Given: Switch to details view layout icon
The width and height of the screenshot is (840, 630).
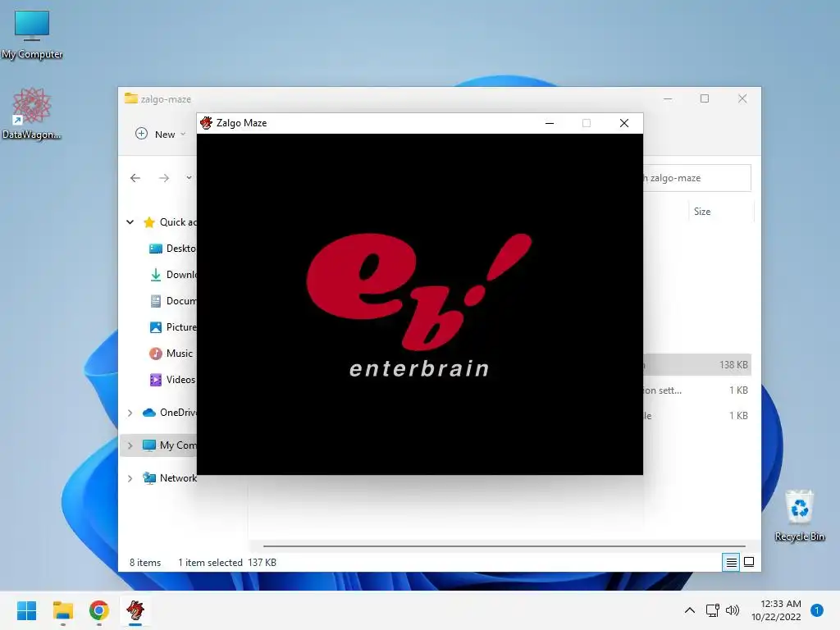Looking at the screenshot, I should click(x=731, y=562).
